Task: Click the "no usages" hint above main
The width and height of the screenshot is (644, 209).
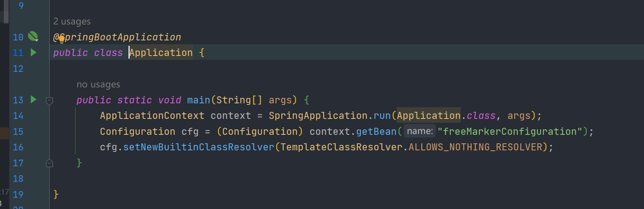Action: 98,84
